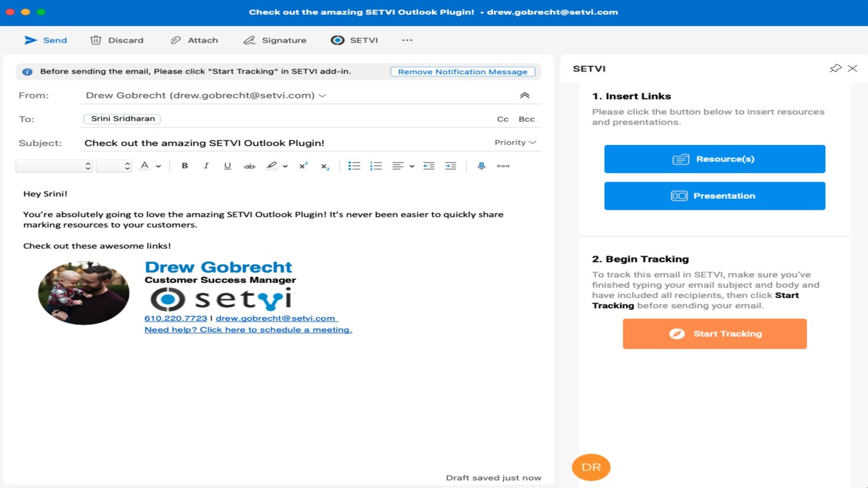Collapse the header fields with double chevron
Screen dimensions: 868x488
point(525,95)
